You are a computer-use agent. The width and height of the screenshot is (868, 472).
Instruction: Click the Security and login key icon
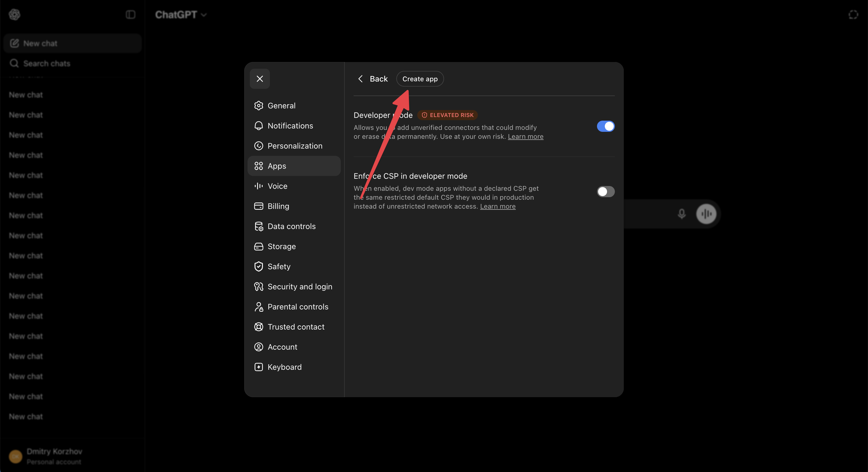(x=258, y=287)
